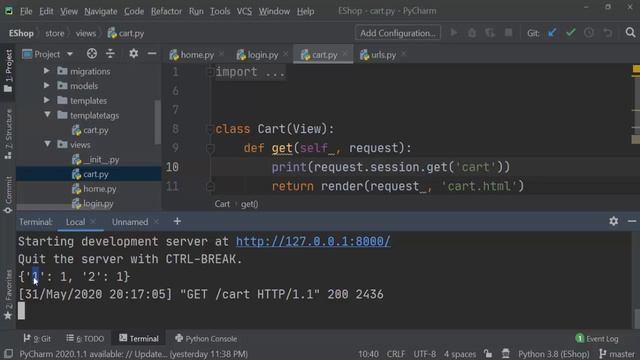This screenshot has height=360, width=640.
Task: Click the locate file target icon
Action: pos(91,54)
